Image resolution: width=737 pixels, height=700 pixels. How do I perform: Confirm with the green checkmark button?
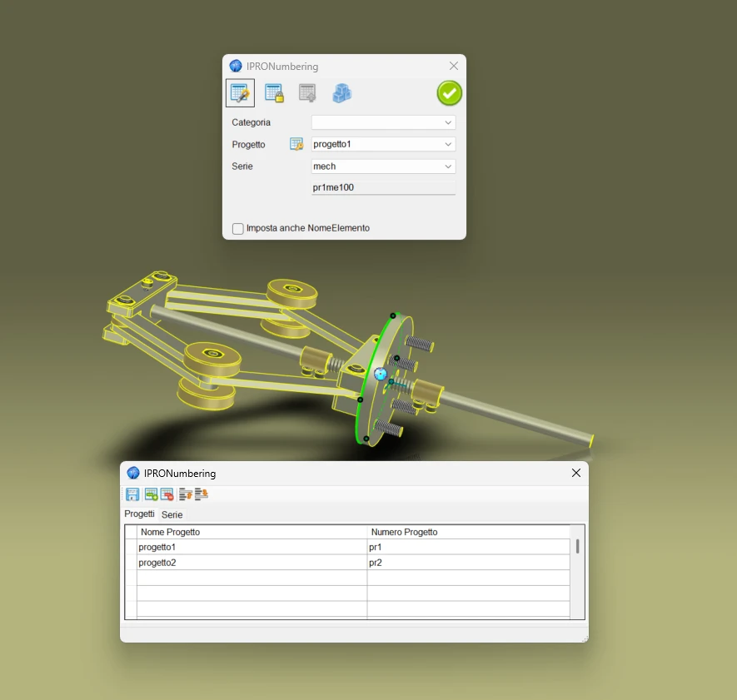(450, 93)
